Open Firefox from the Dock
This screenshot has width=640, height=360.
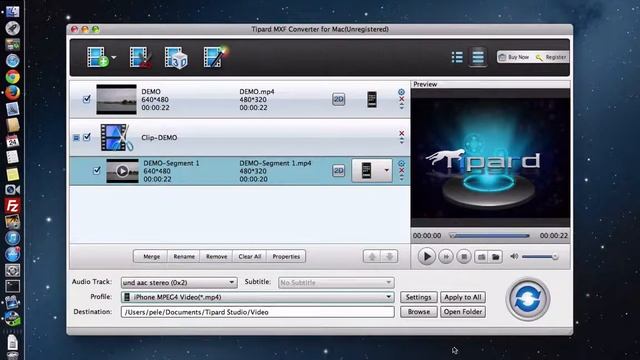point(13,93)
